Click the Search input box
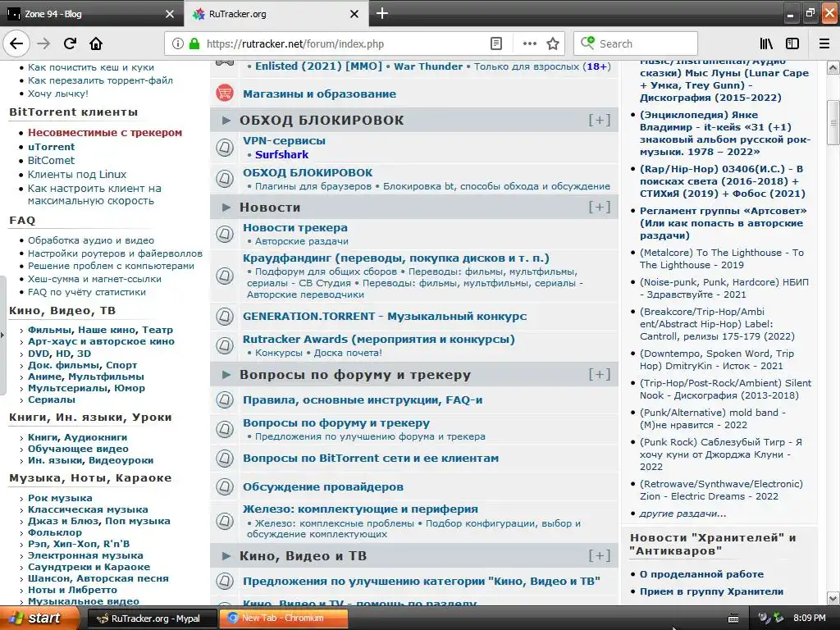Viewport: 840px width, 630px height. [636, 43]
